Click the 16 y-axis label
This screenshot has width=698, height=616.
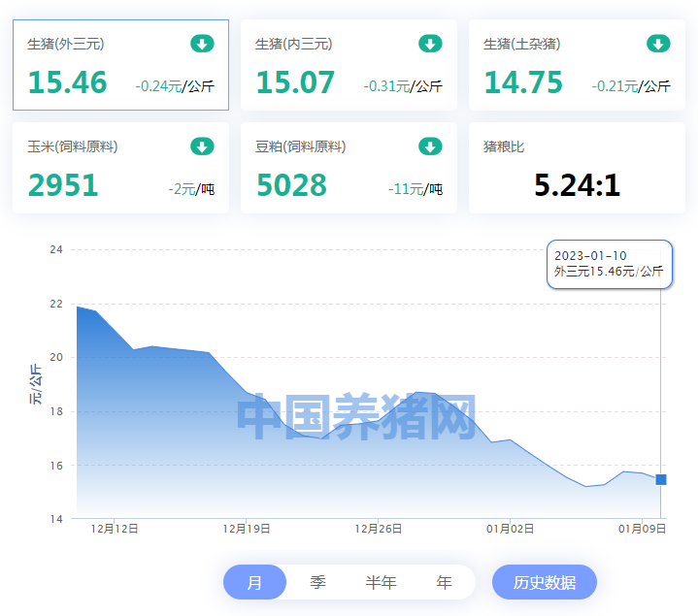click(56, 466)
